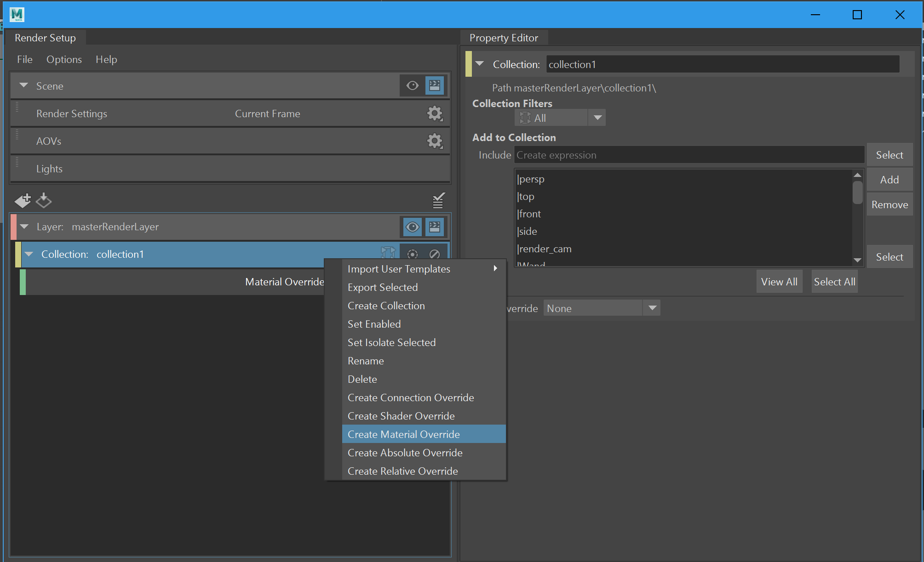This screenshot has width=924, height=562.
Task: Toggle masterRenderLayer renderable clapperboard icon
Action: (435, 227)
